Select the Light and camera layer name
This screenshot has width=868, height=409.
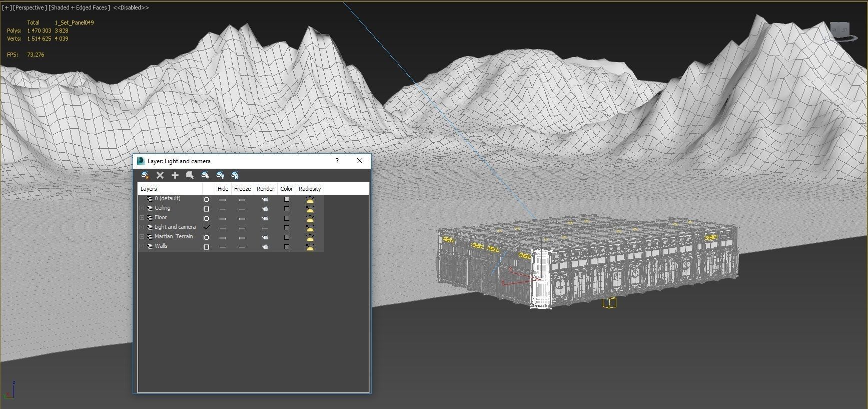click(x=175, y=227)
